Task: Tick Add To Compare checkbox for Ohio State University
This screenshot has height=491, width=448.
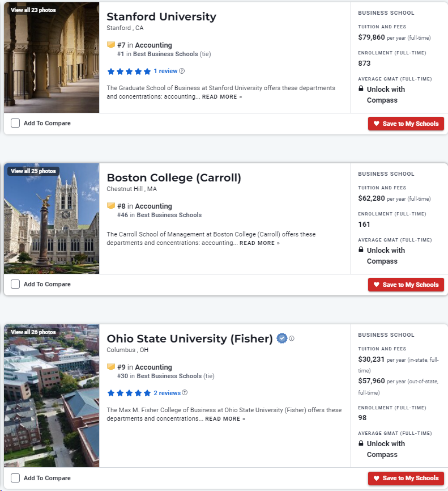Action: coord(15,478)
